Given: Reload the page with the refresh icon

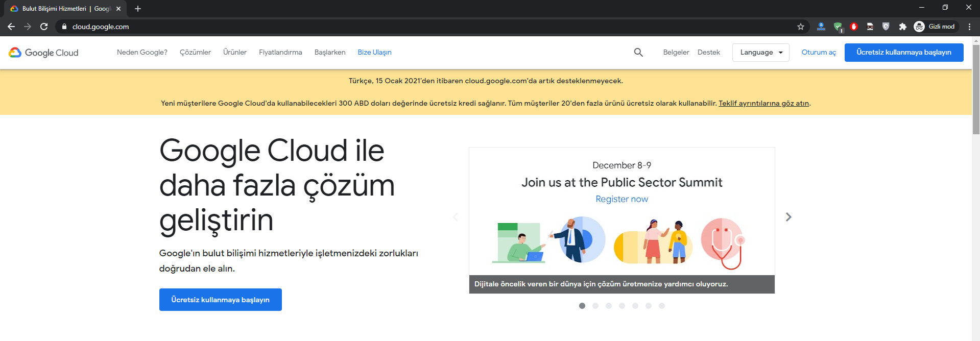Looking at the screenshot, I should click(44, 27).
